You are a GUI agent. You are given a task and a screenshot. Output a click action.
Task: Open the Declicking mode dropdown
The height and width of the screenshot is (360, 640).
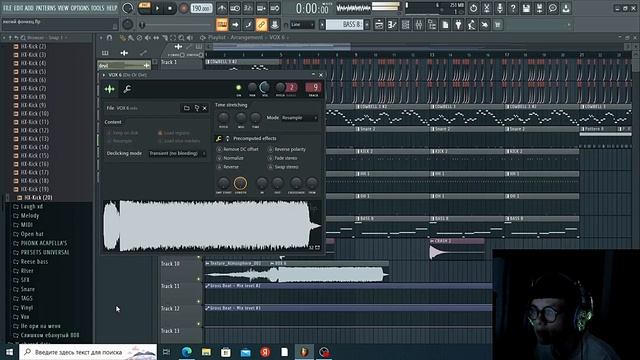tap(177, 153)
